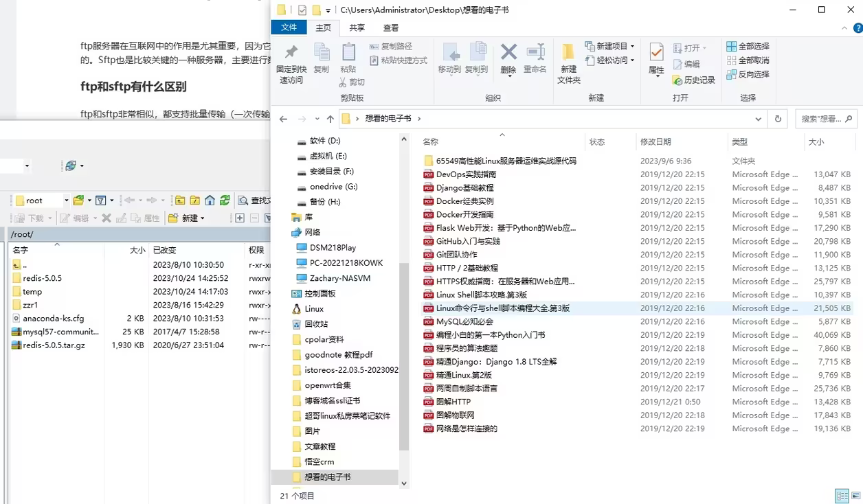Switch to Home (主页) ribbon tab
Viewport: 863px width, 504px height.
(x=323, y=27)
